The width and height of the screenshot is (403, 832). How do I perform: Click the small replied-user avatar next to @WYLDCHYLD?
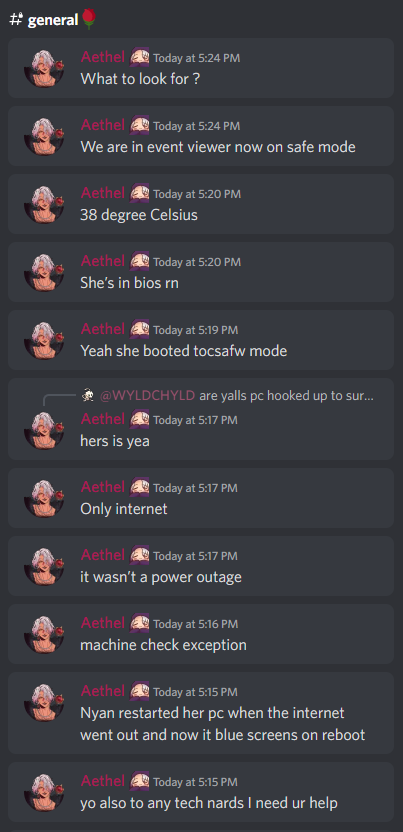88,395
